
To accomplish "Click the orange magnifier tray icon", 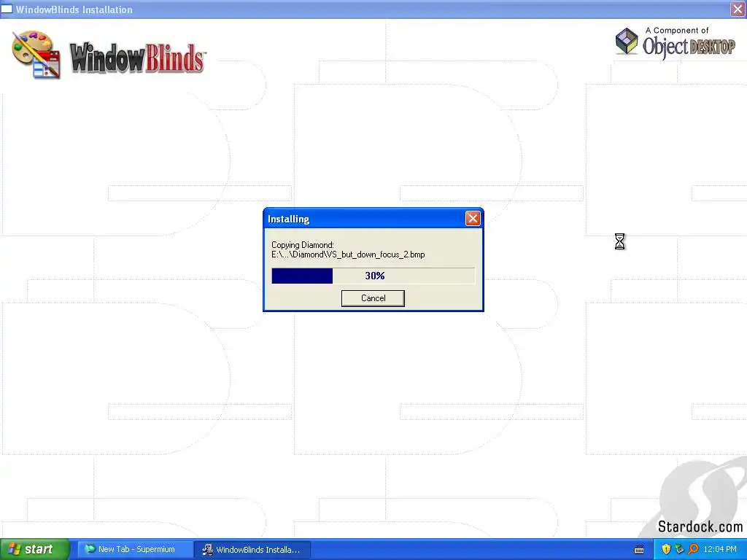I will [693, 549].
